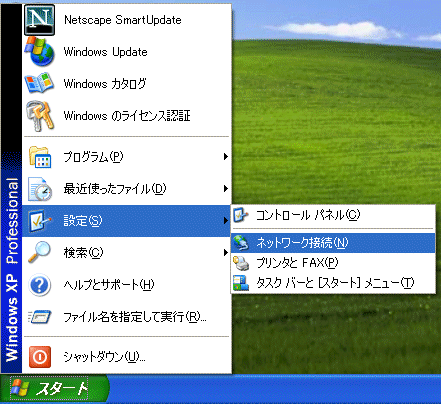
Task: Select ネットワーク接続(N) in the submenu
Action: tap(333, 243)
